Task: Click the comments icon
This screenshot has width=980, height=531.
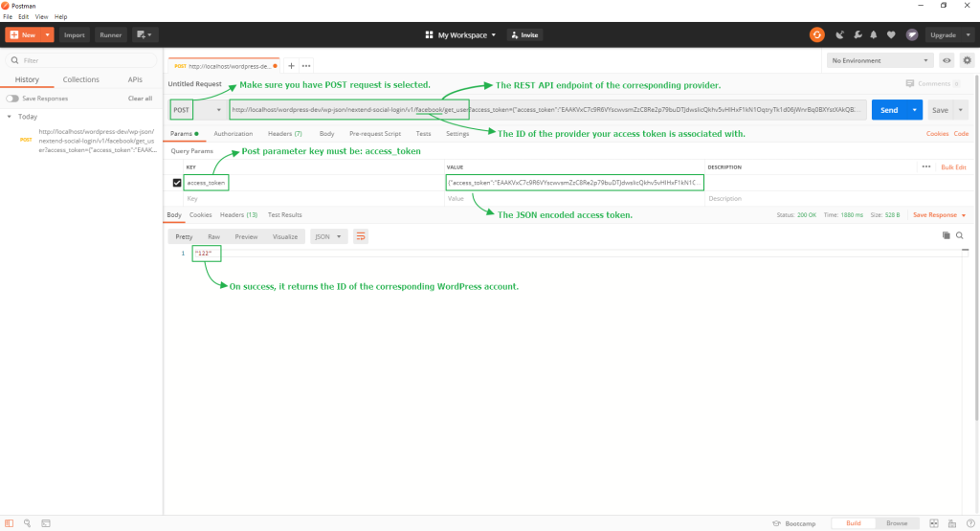Action: [910, 83]
